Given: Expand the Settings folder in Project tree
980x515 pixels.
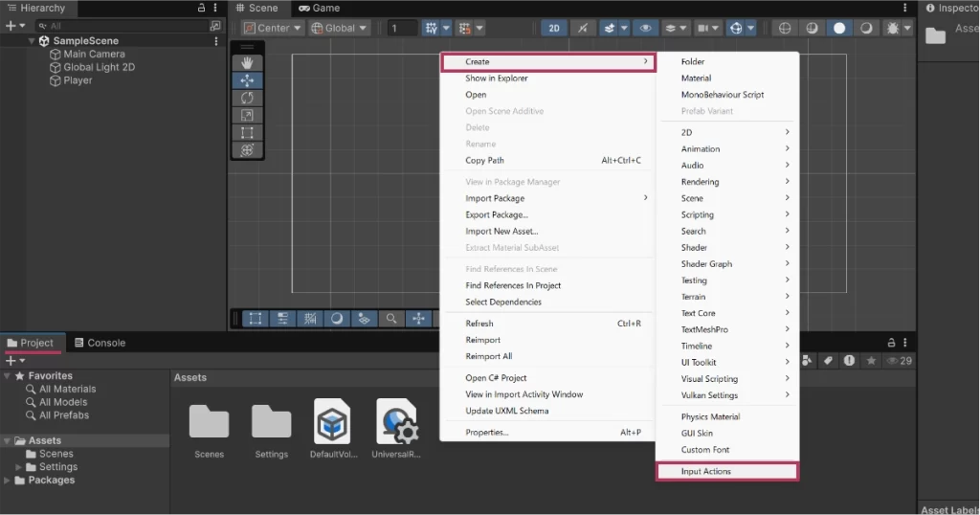Looking at the screenshot, I should [x=19, y=467].
